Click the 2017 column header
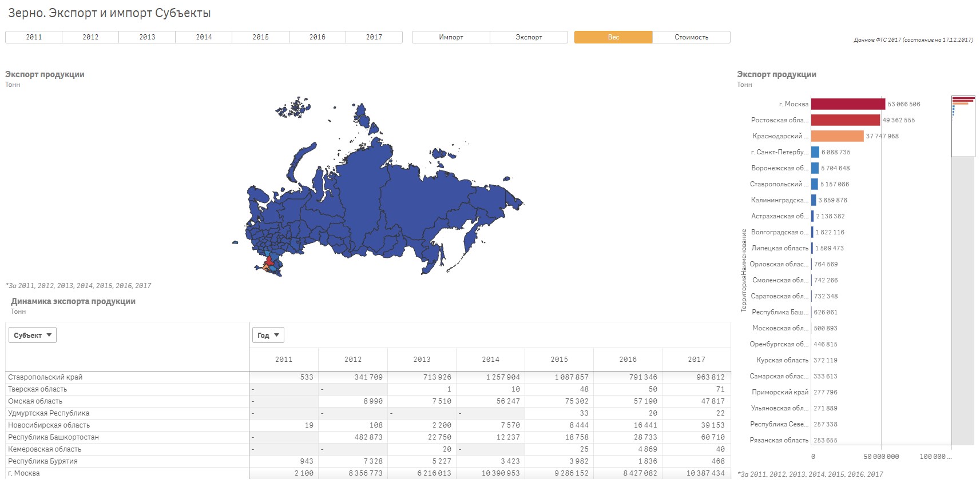The image size is (980, 483). 696,360
